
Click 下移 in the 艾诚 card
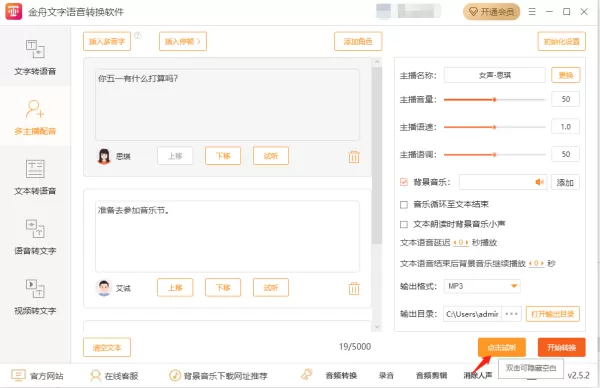pos(223,287)
